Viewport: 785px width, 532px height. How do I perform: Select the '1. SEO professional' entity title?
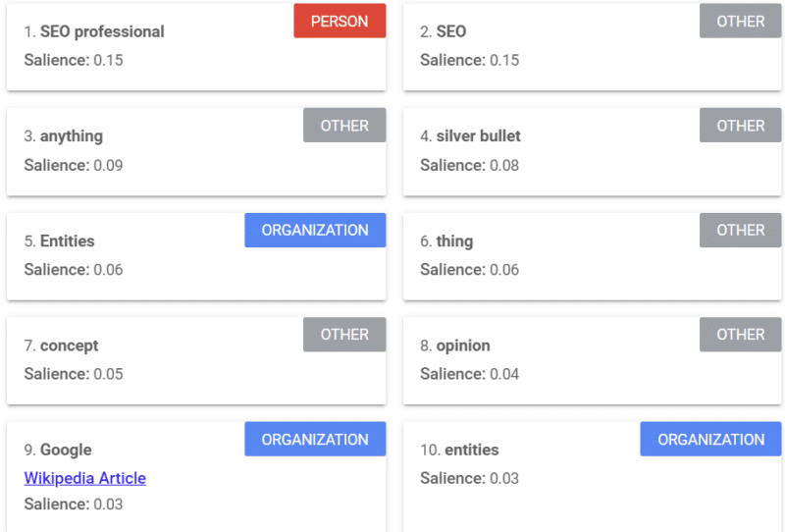coord(94,31)
